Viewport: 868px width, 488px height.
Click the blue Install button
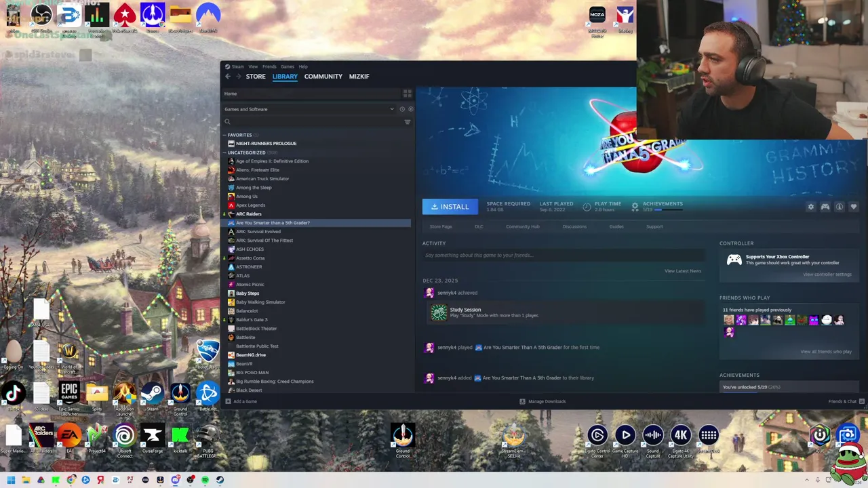[450, 207]
